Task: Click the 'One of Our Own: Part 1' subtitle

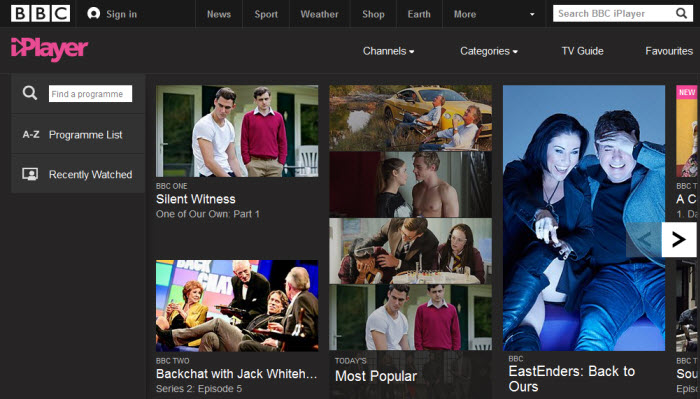Action: 208,214
